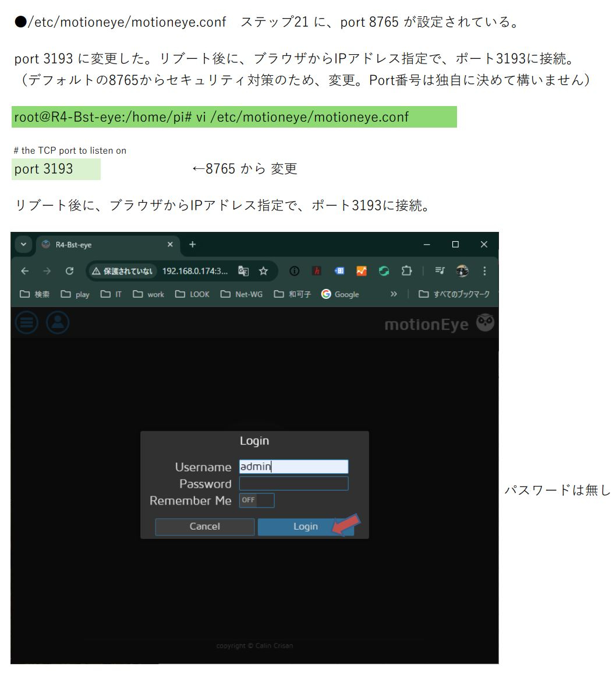The width and height of the screenshot is (616, 684).
Task: Click inside the Password field
Action: (293, 483)
